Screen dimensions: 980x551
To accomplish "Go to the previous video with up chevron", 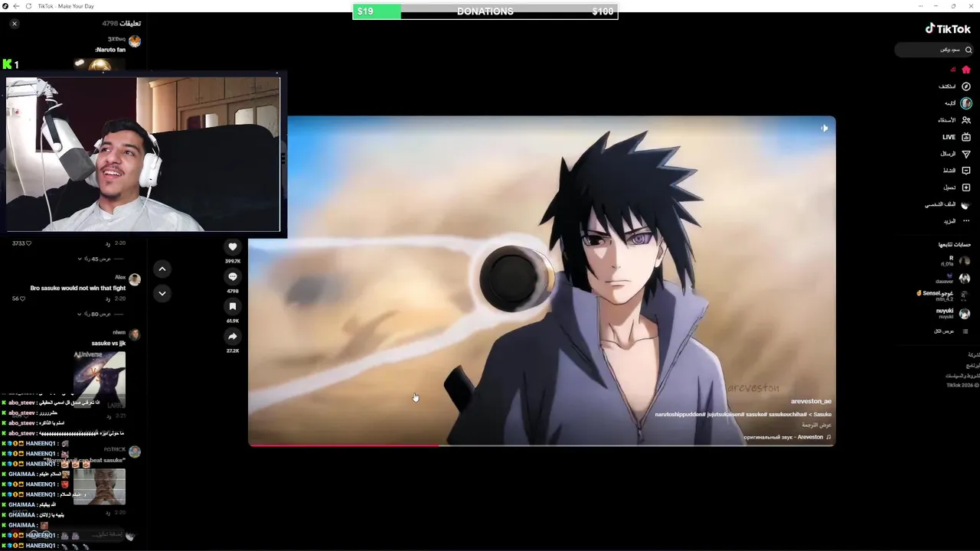I will click(162, 269).
